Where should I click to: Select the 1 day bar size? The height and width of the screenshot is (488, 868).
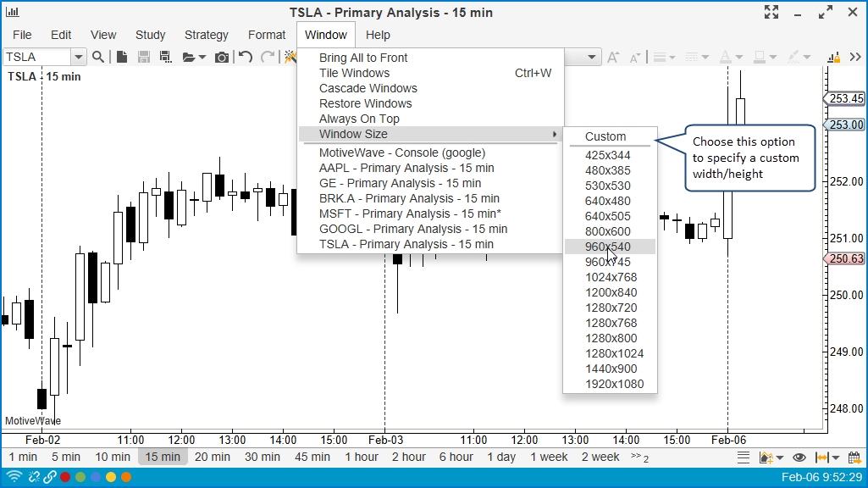[501, 457]
